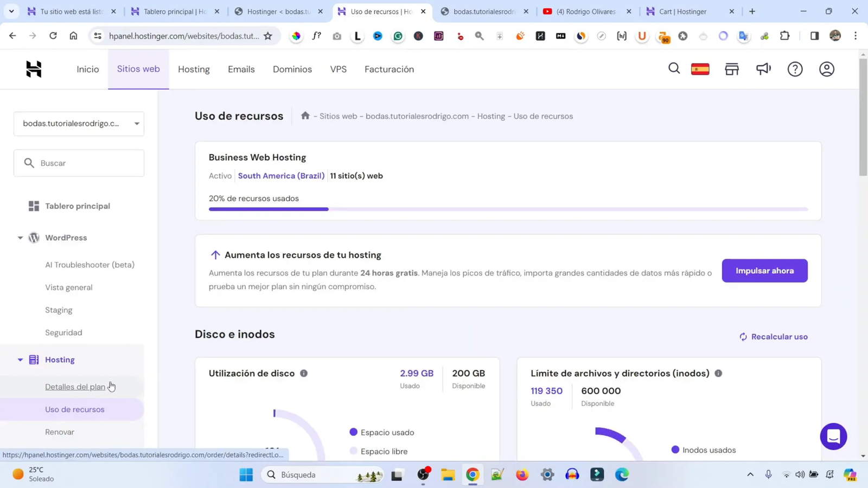Viewport: 868px width, 488px height.
Task: Open VPS navigation item
Action: (x=339, y=69)
